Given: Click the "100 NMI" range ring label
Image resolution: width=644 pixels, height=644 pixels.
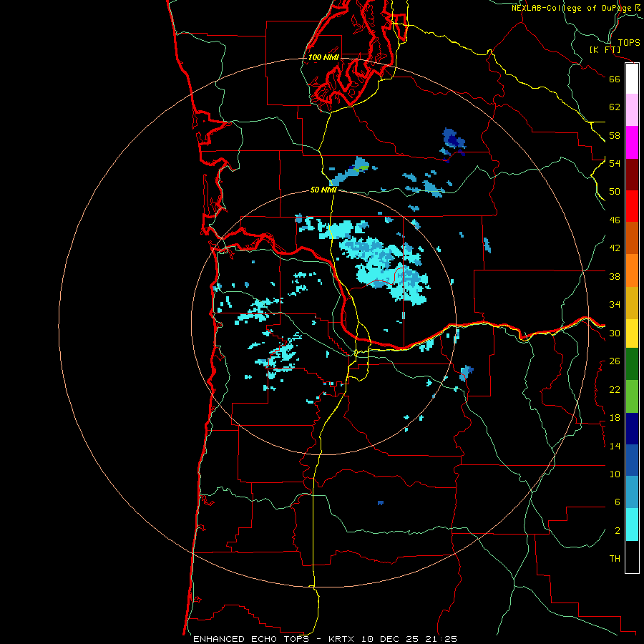Looking at the screenshot, I should click(323, 57).
